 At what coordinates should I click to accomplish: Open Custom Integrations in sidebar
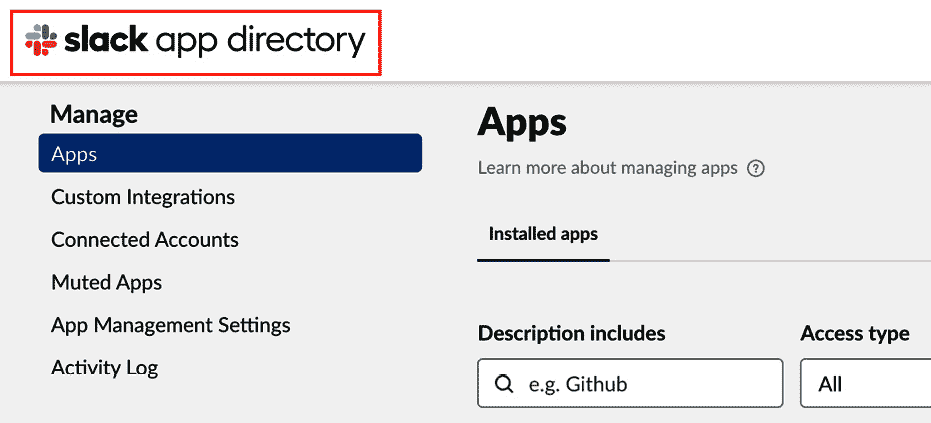(x=143, y=197)
